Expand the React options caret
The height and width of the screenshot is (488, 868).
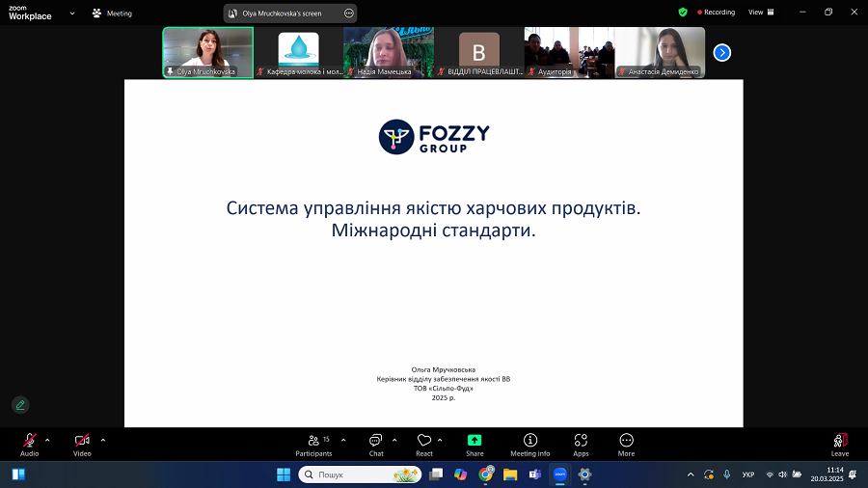click(x=440, y=441)
